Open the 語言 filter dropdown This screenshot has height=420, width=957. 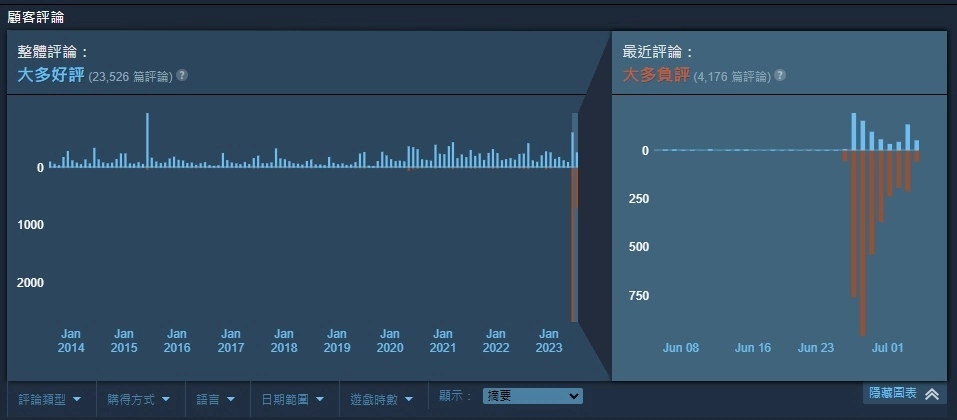pyautogui.click(x=215, y=399)
